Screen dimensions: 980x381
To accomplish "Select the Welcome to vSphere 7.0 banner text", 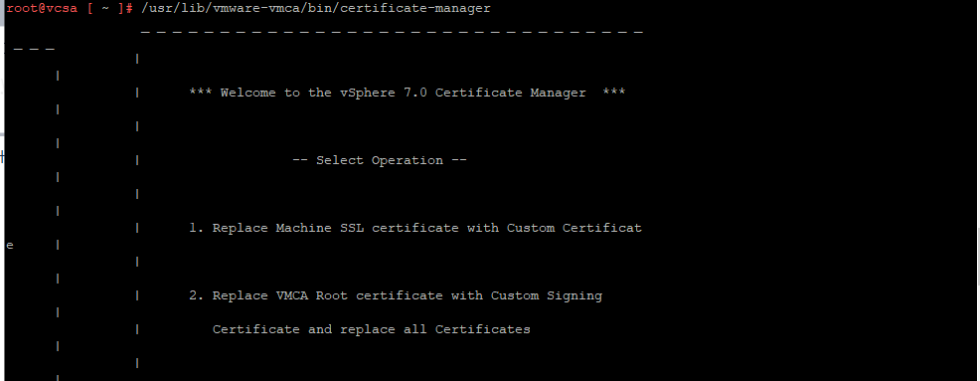I will coord(407,93).
